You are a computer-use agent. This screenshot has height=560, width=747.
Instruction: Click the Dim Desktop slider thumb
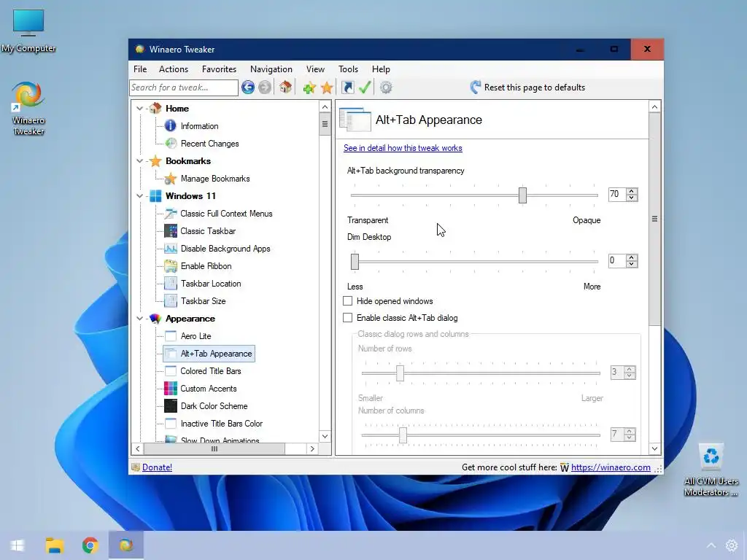(x=355, y=262)
